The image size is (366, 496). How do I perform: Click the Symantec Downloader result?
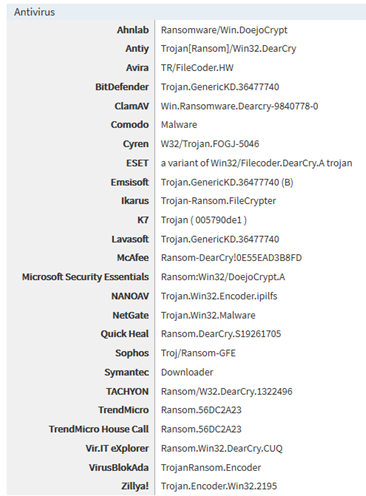tap(187, 372)
